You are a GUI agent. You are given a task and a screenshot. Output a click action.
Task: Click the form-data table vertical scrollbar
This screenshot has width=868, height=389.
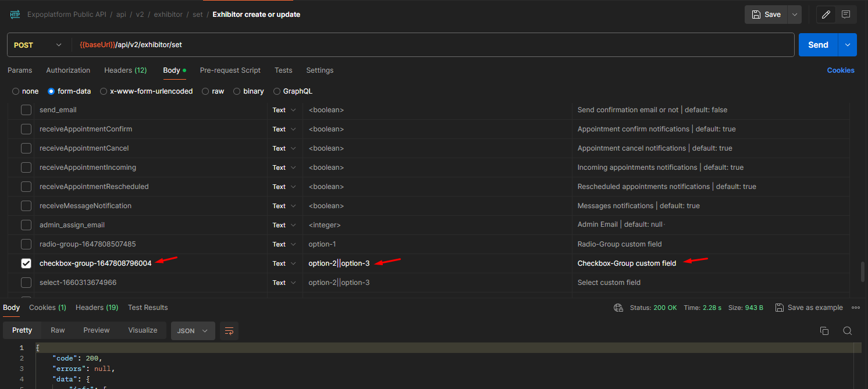click(x=862, y=271)
